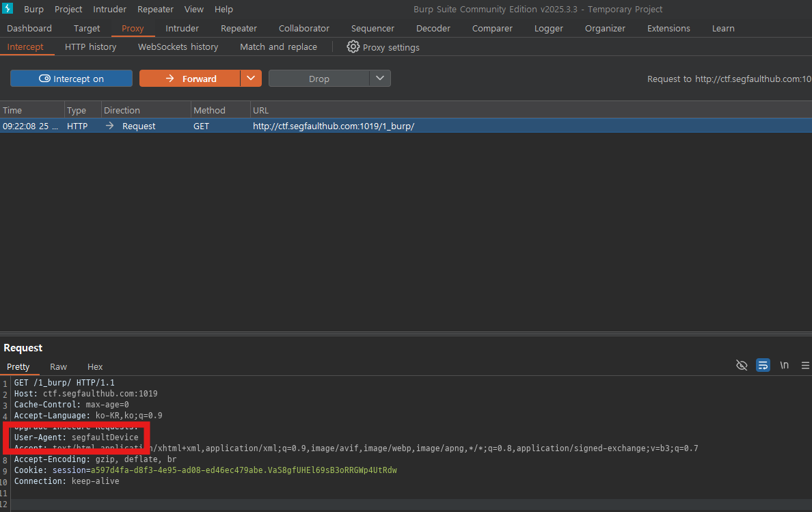Open the Repeater menu in menu bar

[x=155, y=10]
